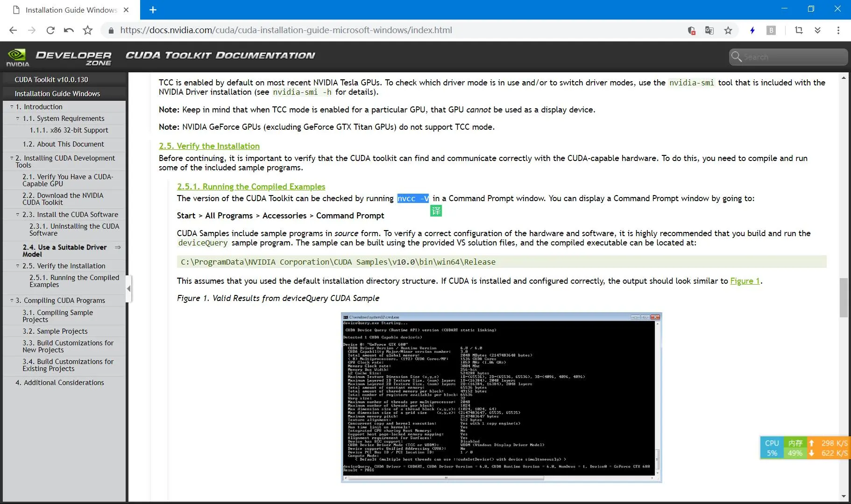Click the scrollbar up arrow
851x504 pixels.
(x=844, y=78)
